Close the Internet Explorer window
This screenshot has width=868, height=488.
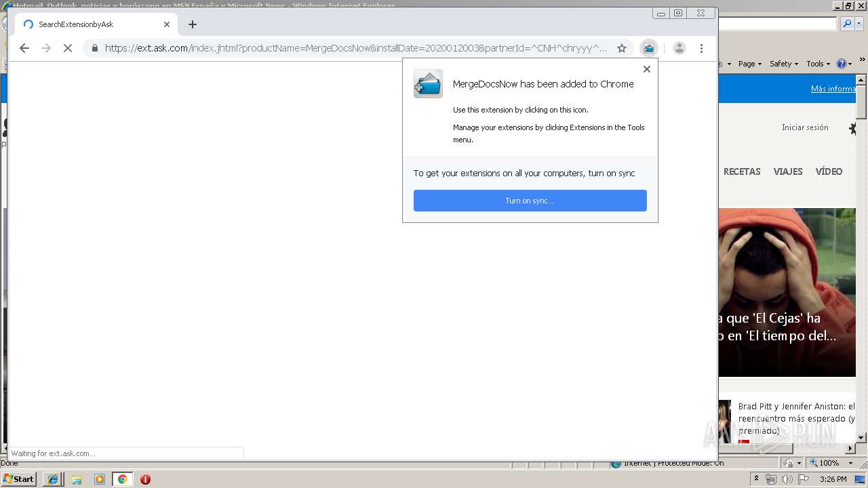pyautogui.click(x=861, y=5)
